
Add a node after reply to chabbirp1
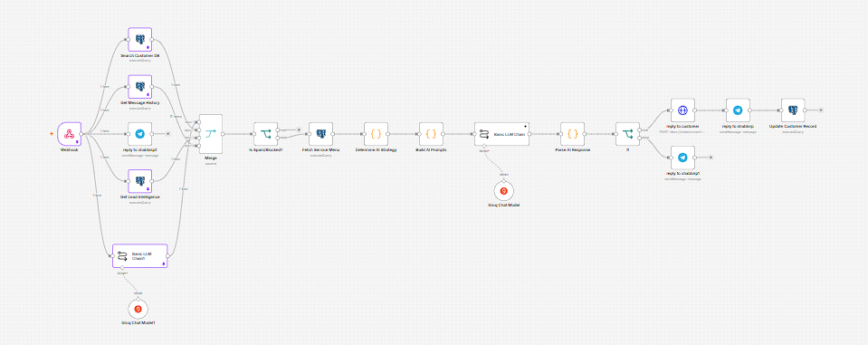[x=710, y=158]
